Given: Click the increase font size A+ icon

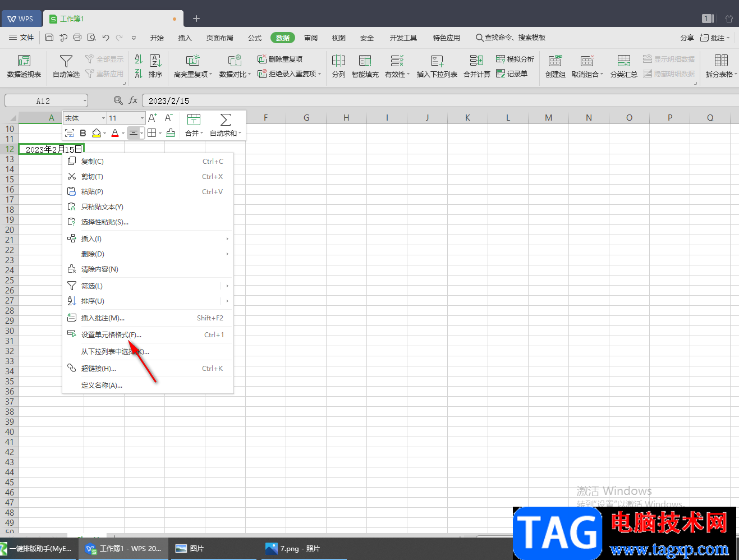Looking at the screenshot, I should pyautogui.click(x=153, y=118).
